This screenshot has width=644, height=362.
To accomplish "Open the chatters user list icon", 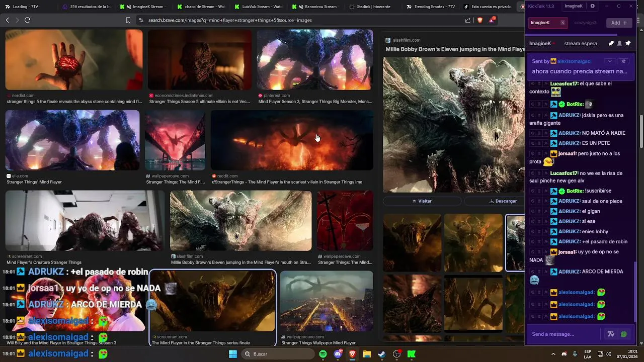I will (619, 43).
